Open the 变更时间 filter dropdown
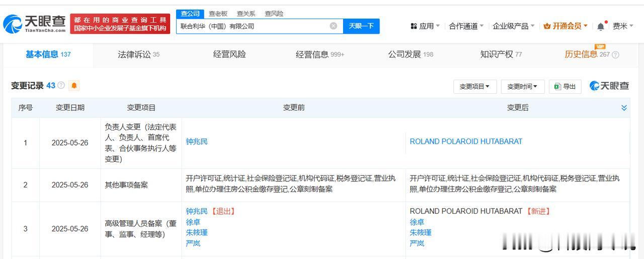The width and height of the screenshot is (644, 259). [523, 86]
